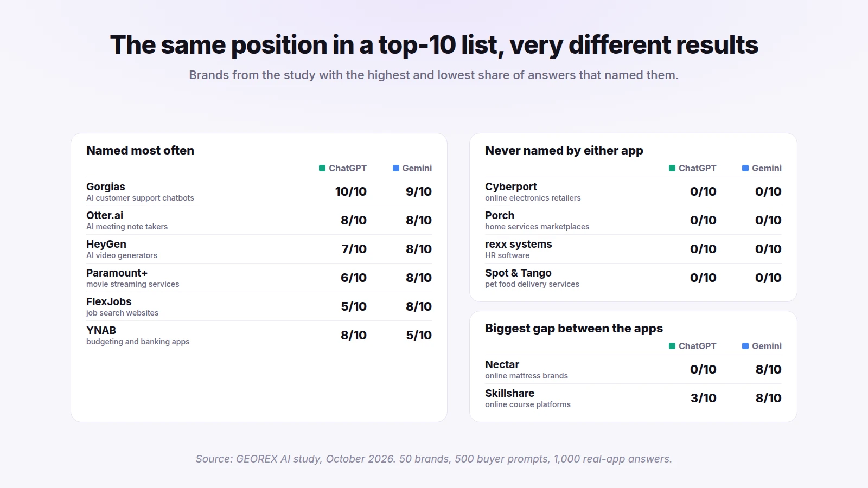
Task: Select the Paramount+ brand name
Action: point(117,273)
